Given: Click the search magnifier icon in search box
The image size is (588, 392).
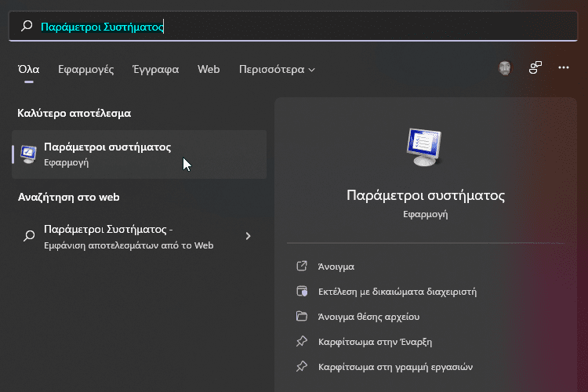Looking at the screenshot, I should pos(27,26).
